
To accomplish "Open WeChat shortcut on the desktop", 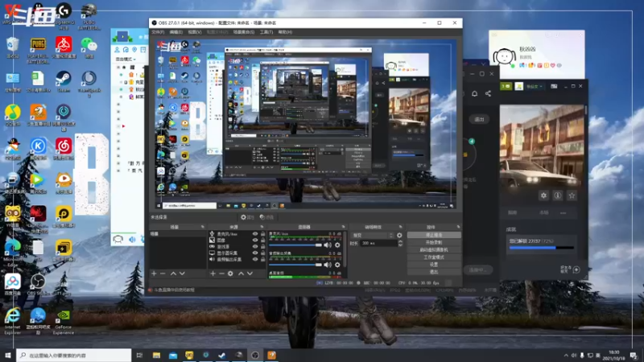I will [89, 47].
